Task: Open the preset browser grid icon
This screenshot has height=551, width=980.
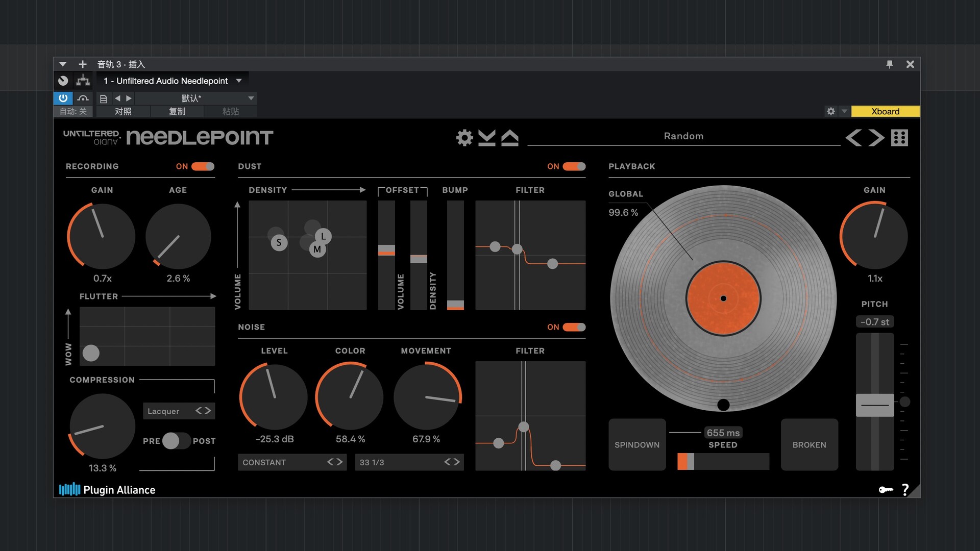Action: [x=900, y=138]
